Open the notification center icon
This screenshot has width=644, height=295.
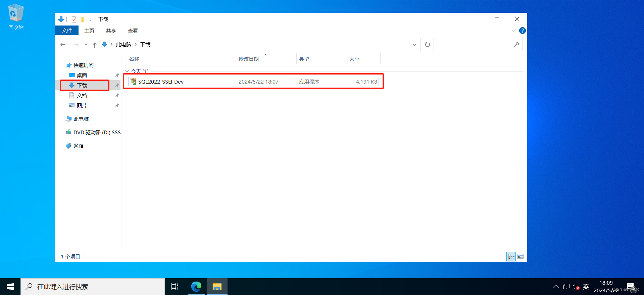click(x=630, y=287)
